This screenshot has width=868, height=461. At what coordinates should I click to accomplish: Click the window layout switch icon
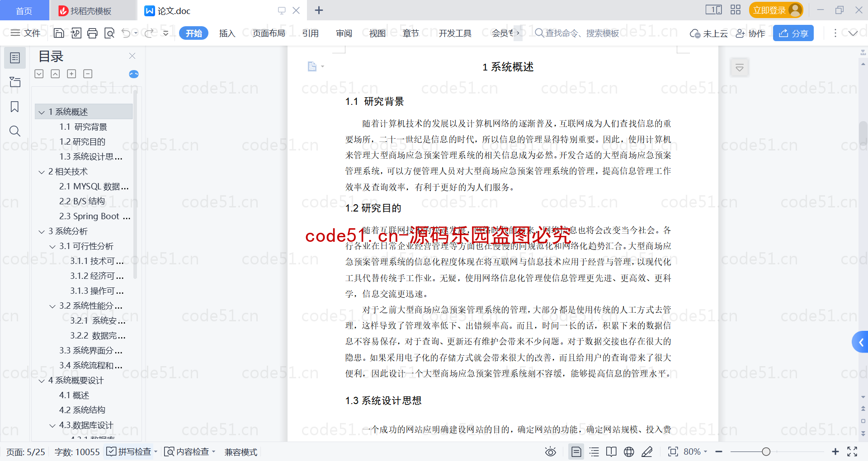click(713, 9)
